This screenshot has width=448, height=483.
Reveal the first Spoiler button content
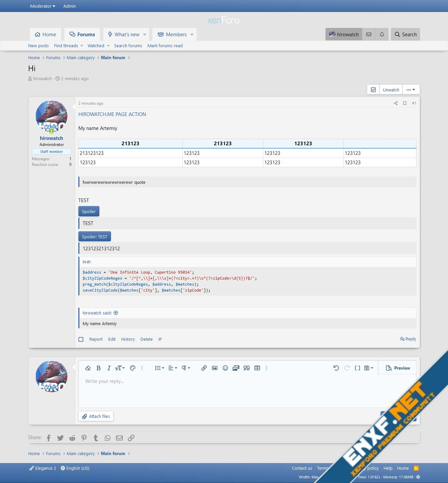coord(89,211)
